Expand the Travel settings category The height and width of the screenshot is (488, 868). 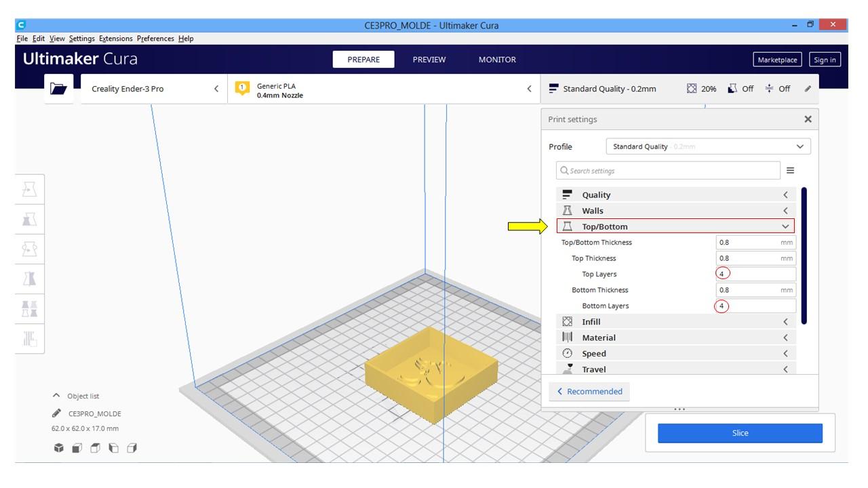(x=675, y=369)
